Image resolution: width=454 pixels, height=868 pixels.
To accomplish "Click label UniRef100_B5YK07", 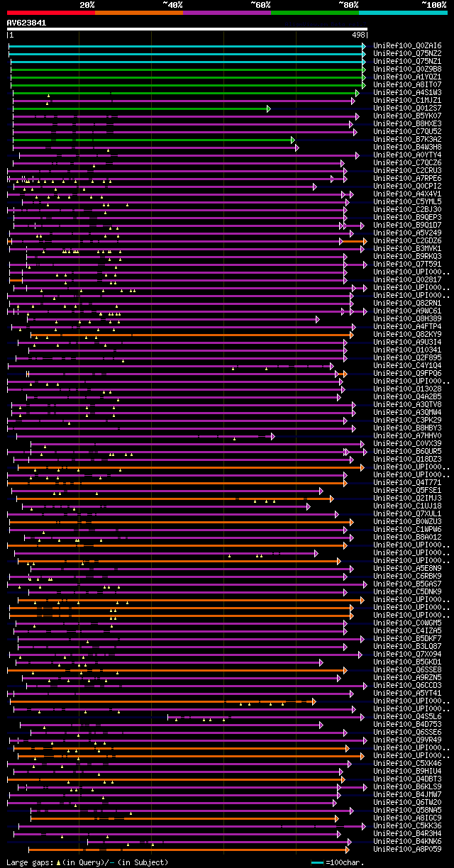I will (x=407, y=116).
